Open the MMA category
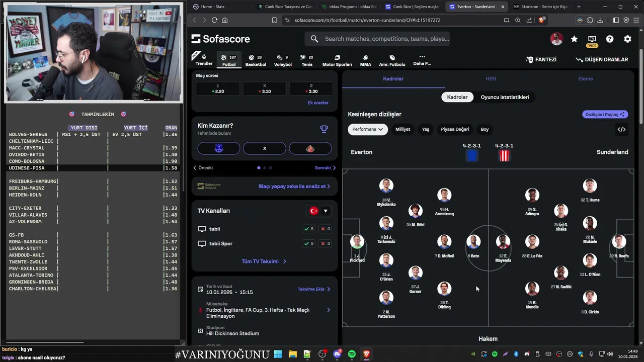 [x=366, y=60]
